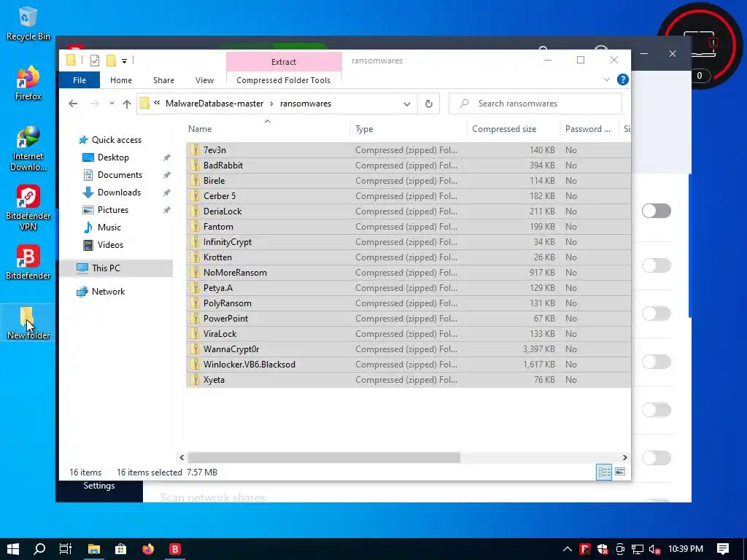Click the Search ransomwares input field
Screen dimensions: 747x560
click(535, 104)
